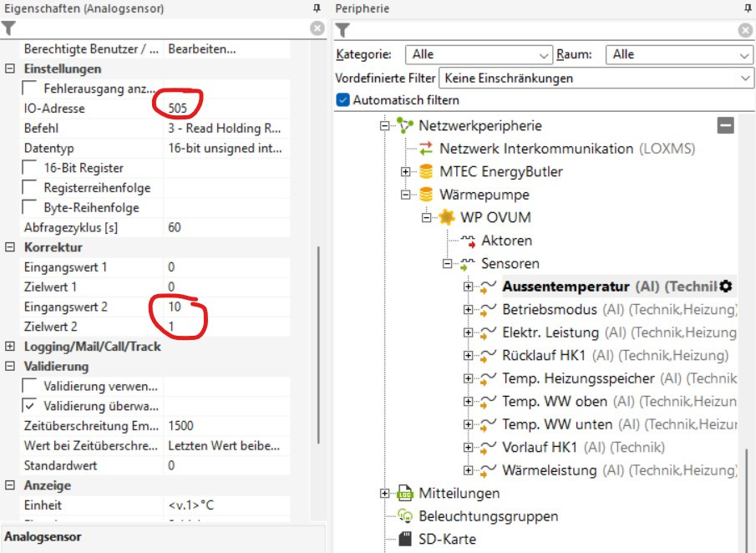This screenshot has width=756, height=553.
Task: Expand the Logging/Mail/Call/Track section
Action: pos(10,347)
